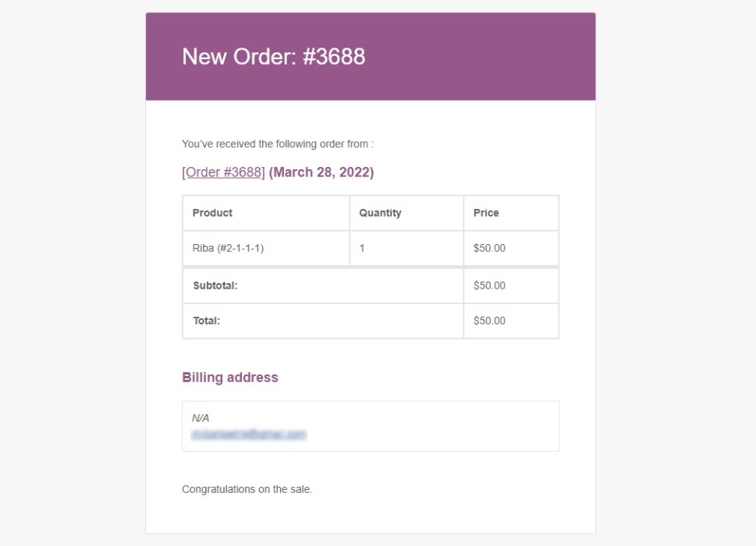Click the Subtotal amount $50.00
The width and height of the screenshot is (756, 546).
click(x=489, y=285)
